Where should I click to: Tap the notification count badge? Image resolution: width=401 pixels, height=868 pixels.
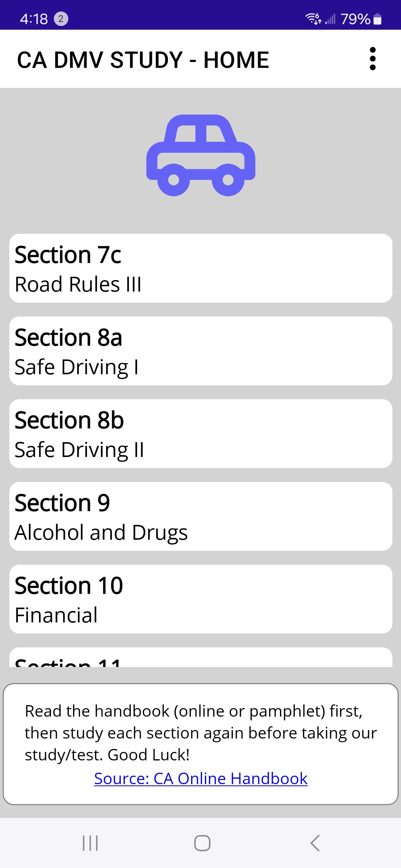tap(61, 19)
